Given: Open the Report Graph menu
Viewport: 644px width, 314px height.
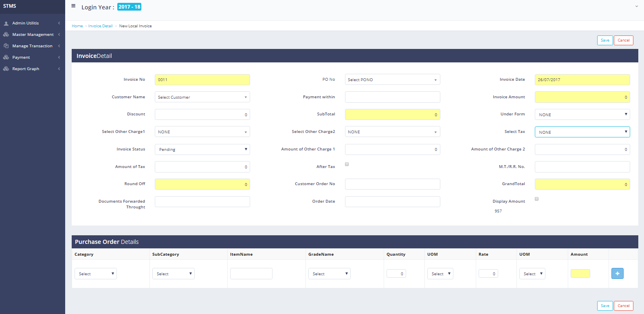Looking at the screenshot, I should 26,69.
